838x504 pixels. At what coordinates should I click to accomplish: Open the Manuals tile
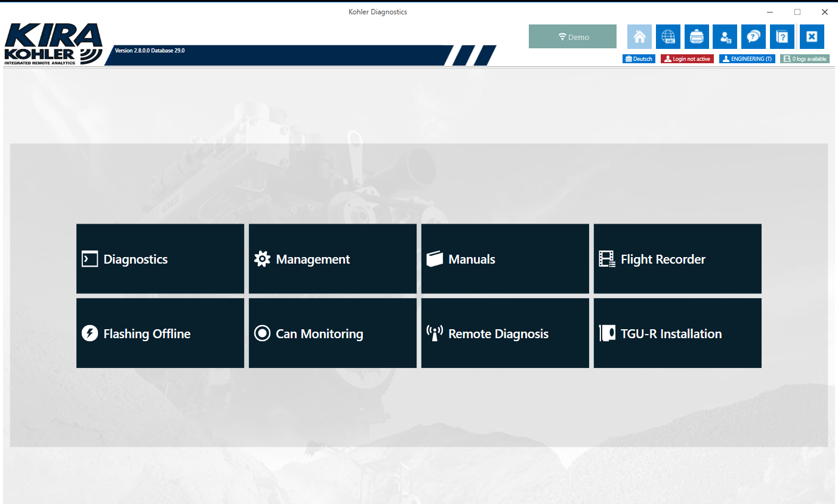[x=505, y=259]
